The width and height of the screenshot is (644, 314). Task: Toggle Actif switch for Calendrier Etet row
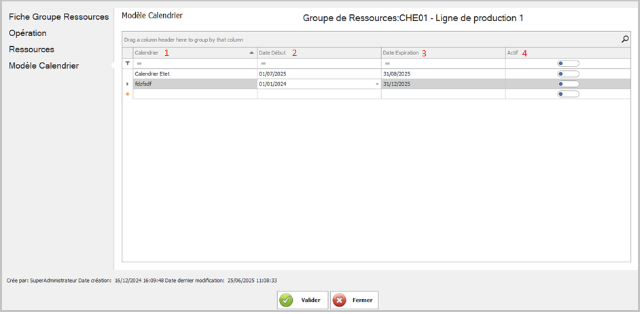tap(567, 74)
